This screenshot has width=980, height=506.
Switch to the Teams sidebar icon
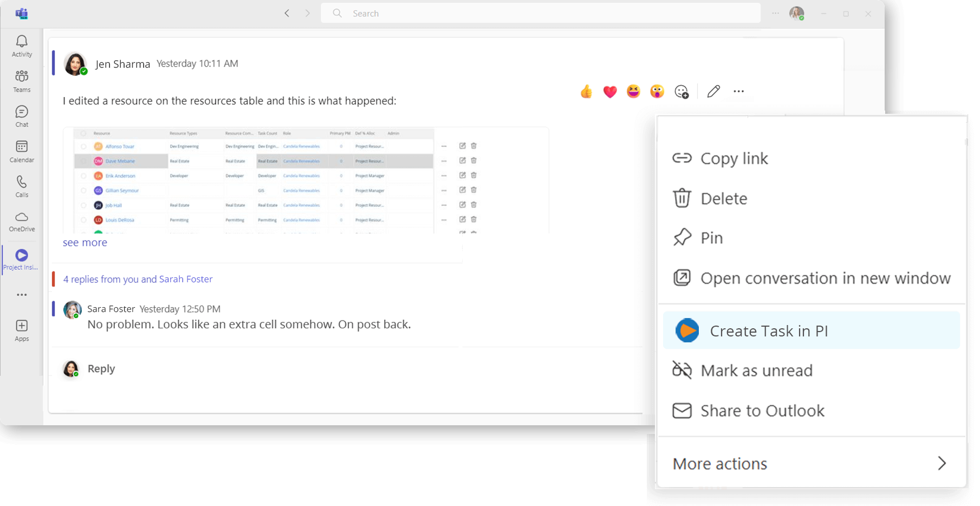[21, 81]
